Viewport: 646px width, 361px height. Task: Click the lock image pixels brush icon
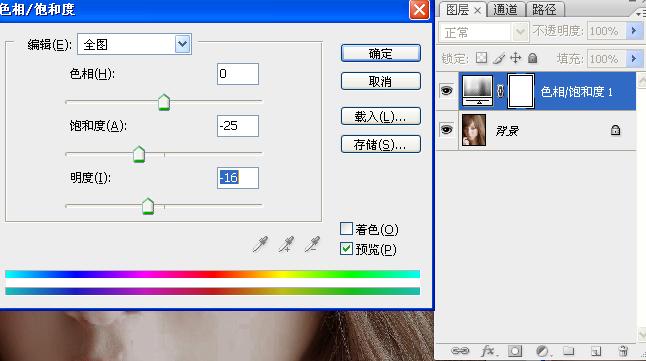click(499, 58)
